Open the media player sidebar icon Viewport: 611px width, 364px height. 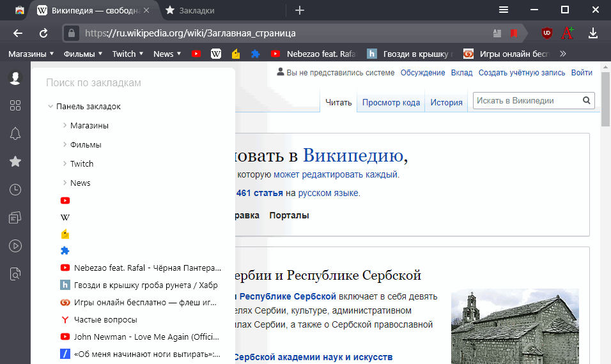click(x=15, y=246)
